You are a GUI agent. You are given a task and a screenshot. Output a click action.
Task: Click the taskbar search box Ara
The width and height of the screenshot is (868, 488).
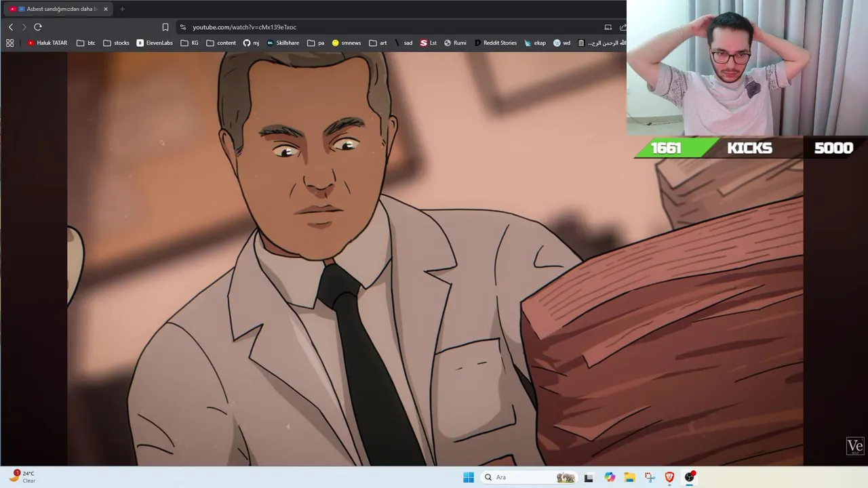point(529,477)
